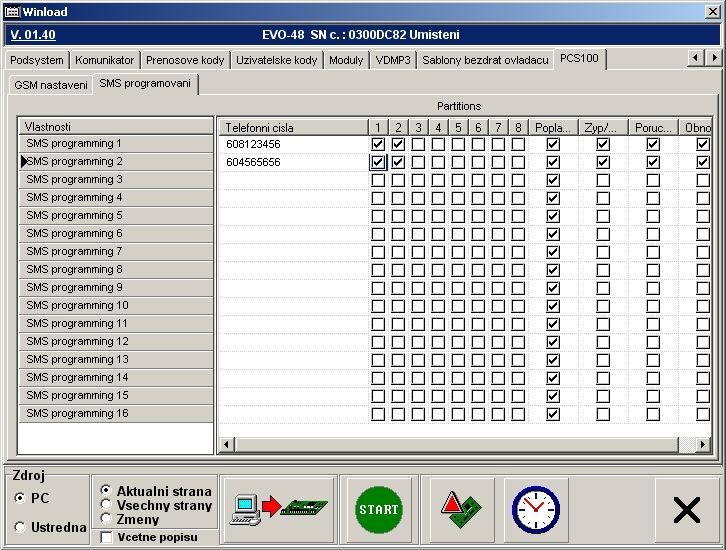Open the Uzivatelske kody tab

click(x=276, y=60)
